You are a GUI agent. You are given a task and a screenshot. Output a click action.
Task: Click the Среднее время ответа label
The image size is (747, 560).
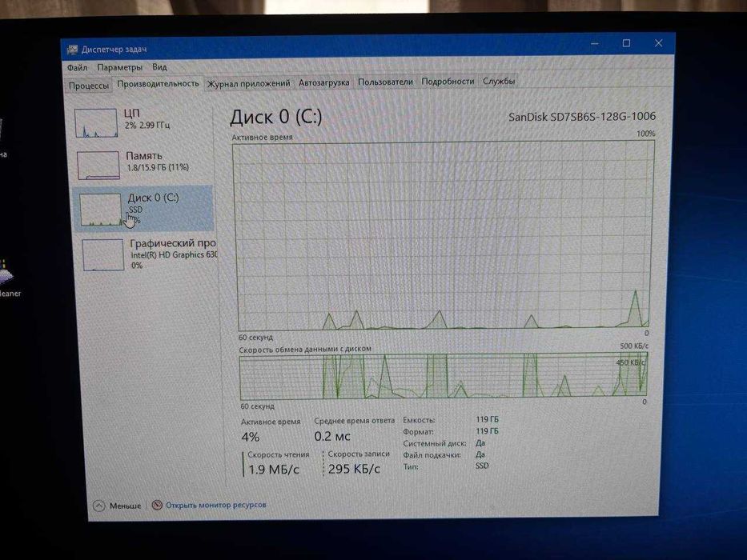point(355,421)
